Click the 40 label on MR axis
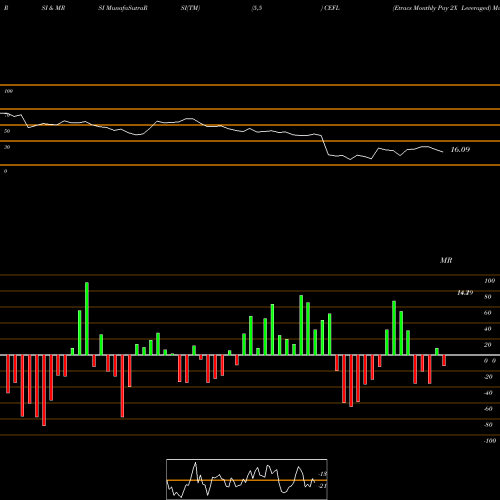 coord(488,329)
